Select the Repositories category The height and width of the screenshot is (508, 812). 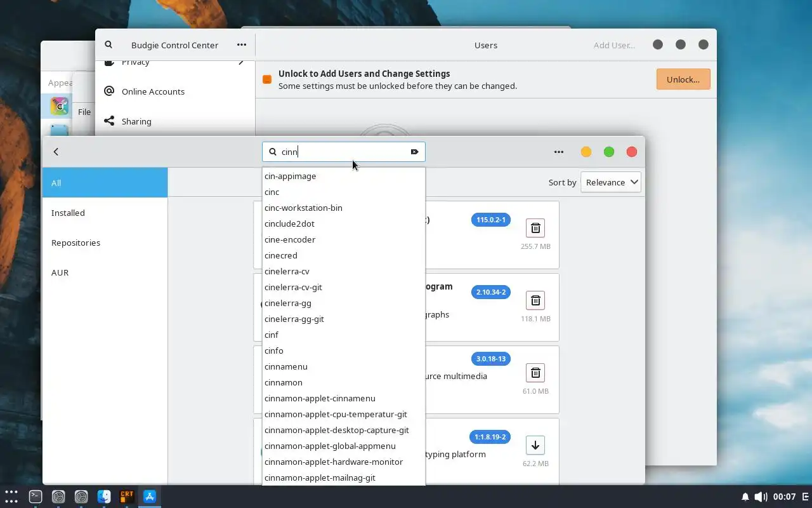coord(105,243)
